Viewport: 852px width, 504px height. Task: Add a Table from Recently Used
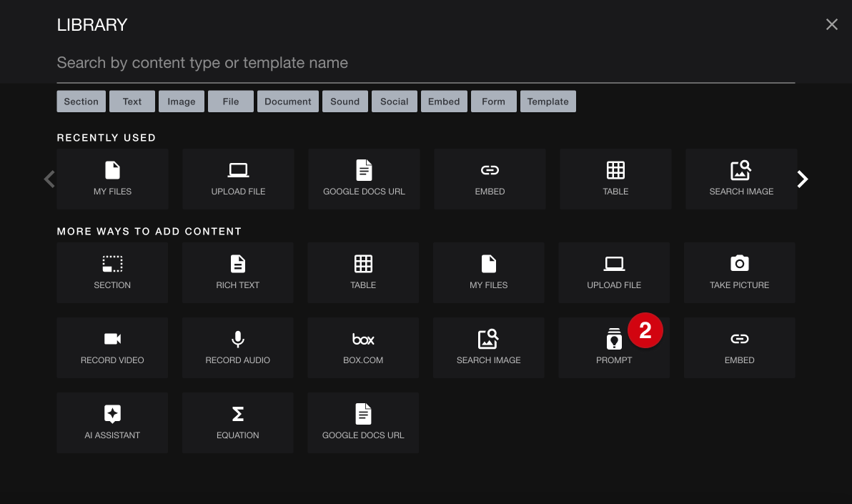coord(615,179)
